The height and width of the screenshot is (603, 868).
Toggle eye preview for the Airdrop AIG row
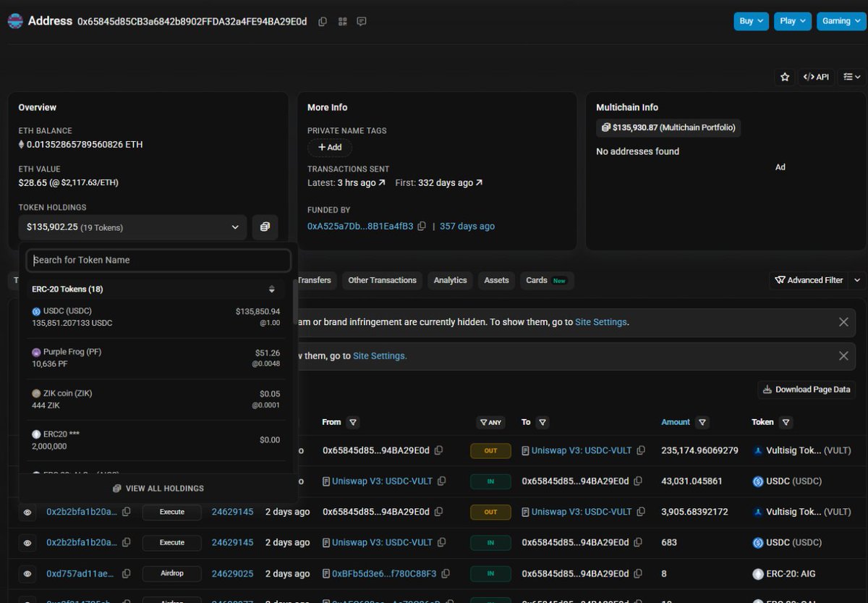point(27,573)
